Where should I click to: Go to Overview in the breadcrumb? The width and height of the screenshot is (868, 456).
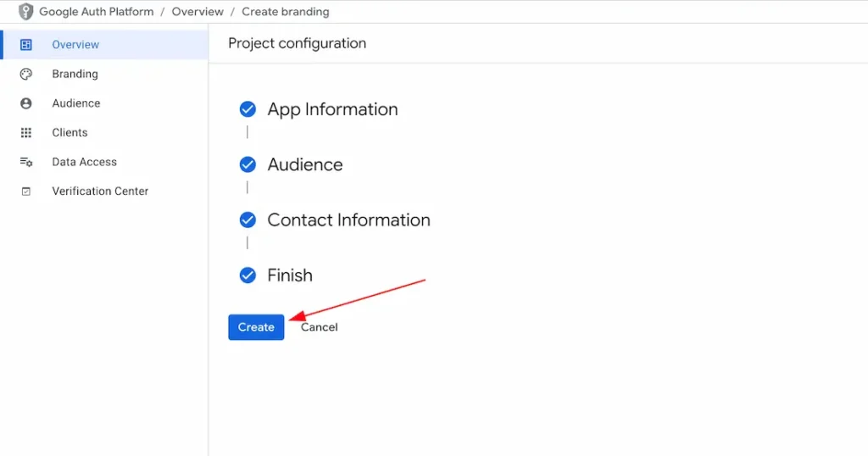tap(198, 12)
